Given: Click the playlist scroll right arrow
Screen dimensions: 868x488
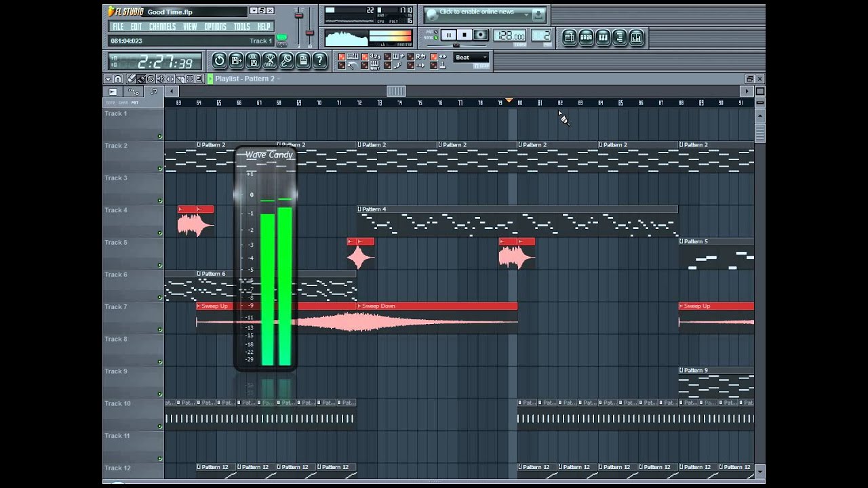Looking at the screenshot, I should point(747,91).
